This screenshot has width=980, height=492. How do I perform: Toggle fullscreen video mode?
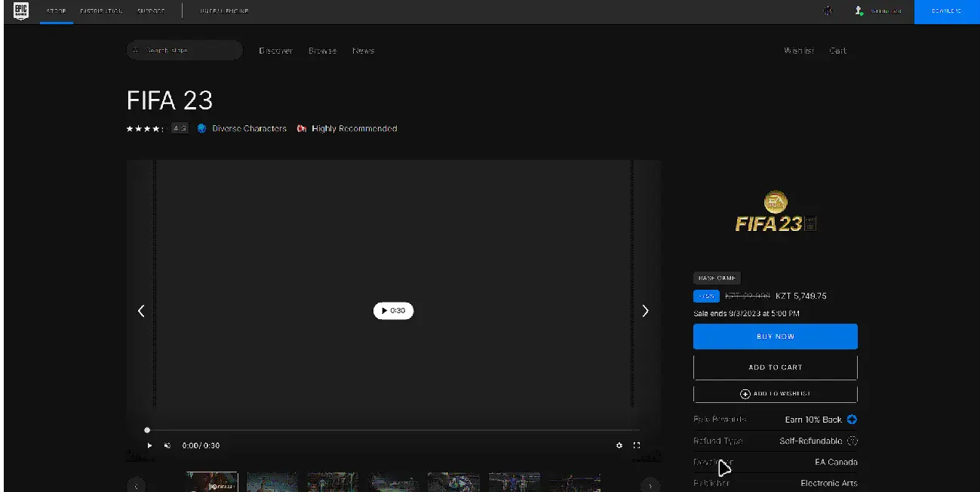[x=637, y=446]
